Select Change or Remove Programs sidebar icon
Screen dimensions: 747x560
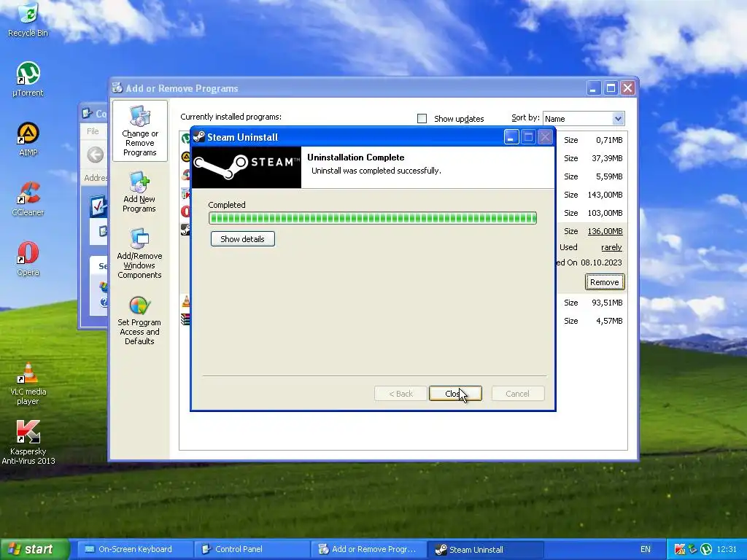[x=139, y=131]
